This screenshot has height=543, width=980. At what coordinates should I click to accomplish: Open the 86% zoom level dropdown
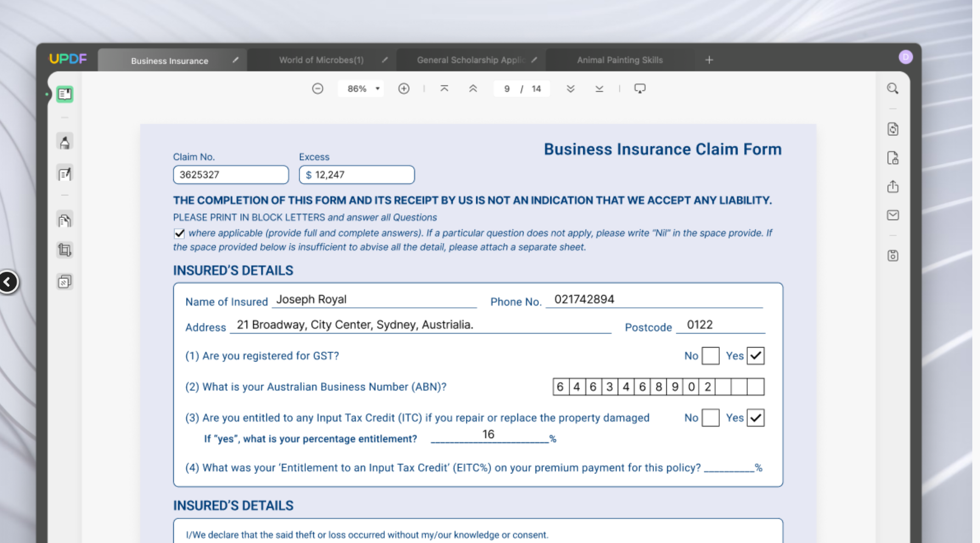362,89
